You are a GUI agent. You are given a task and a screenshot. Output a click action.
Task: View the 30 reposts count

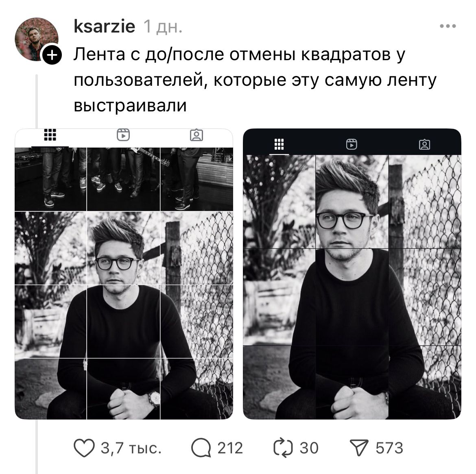(309, 448)
